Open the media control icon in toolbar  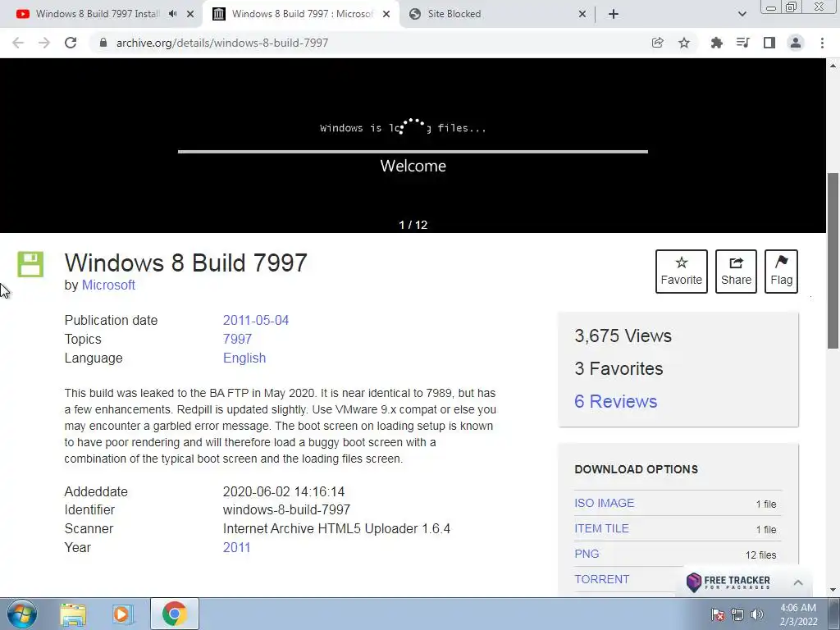742,43
